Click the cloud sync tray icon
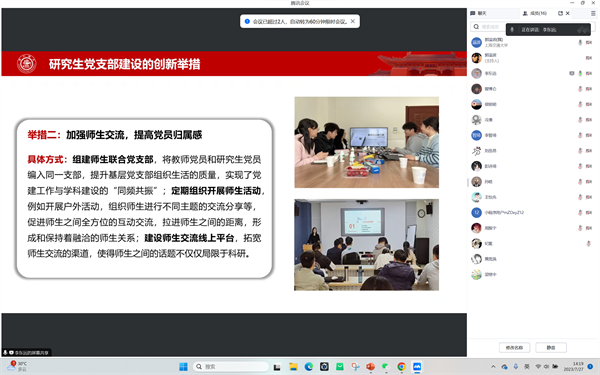 click(x=505, y=367)
